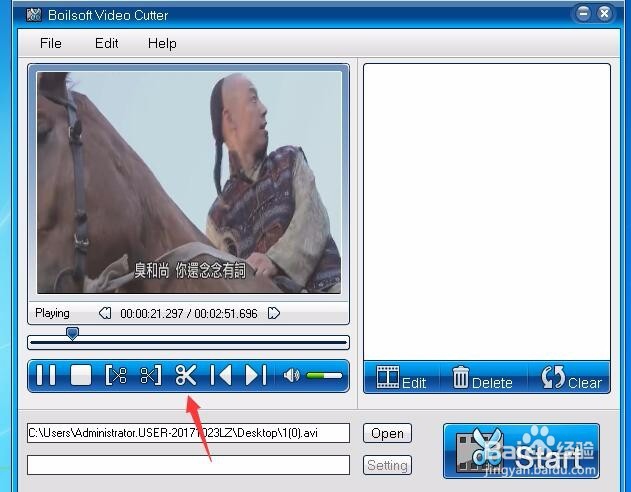Start cutting with the Start button
Image resolution: width=631 pixels, height=492 pixels.
pos(522,451)
